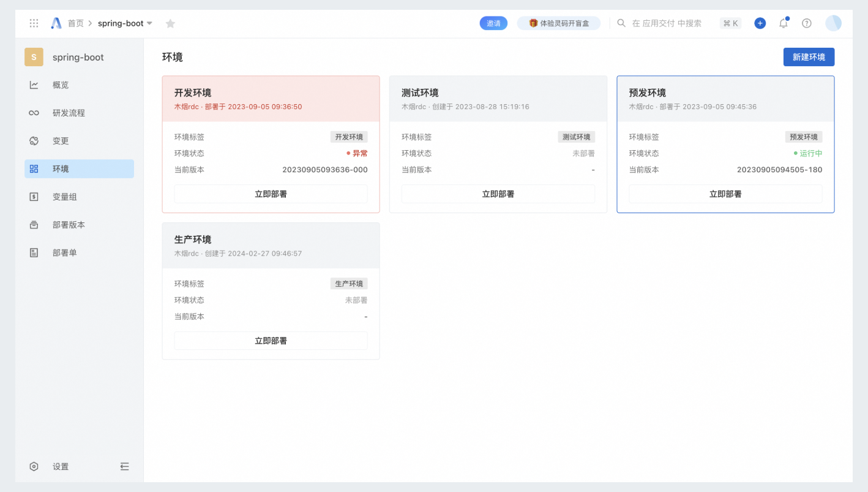The height and width of the screenshot is (492, 868).
Task: Click the 邀请 invite button
Action: click(x=493, y=23)
